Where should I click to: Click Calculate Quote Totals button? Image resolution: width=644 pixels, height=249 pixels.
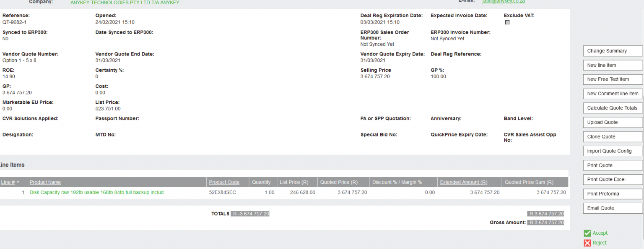tap(613, 108)
